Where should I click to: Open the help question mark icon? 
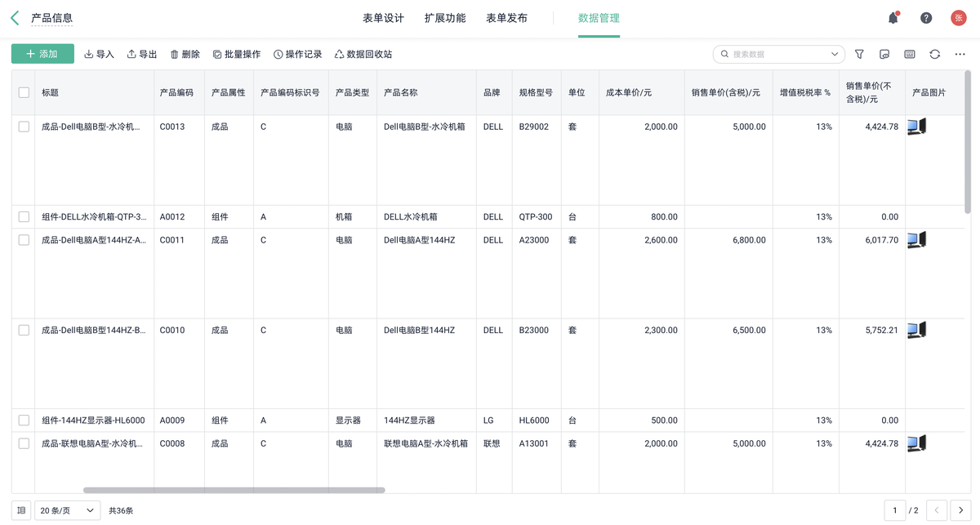926,18
